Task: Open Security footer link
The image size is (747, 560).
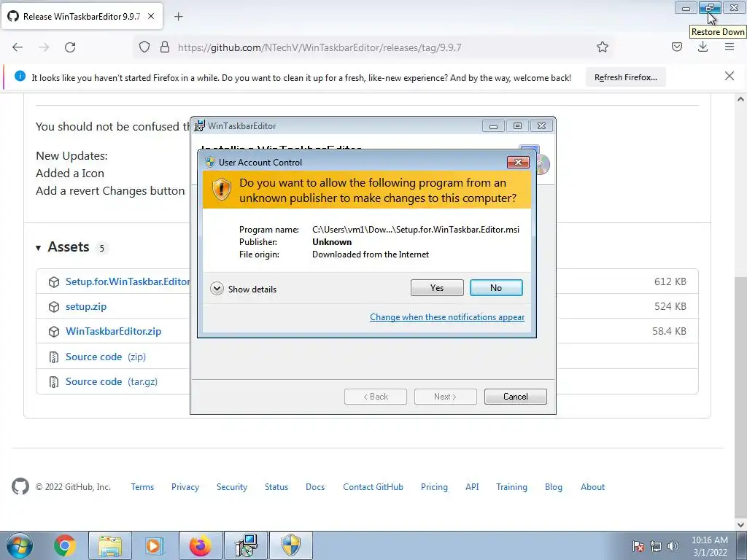Action: coord(232,487)
